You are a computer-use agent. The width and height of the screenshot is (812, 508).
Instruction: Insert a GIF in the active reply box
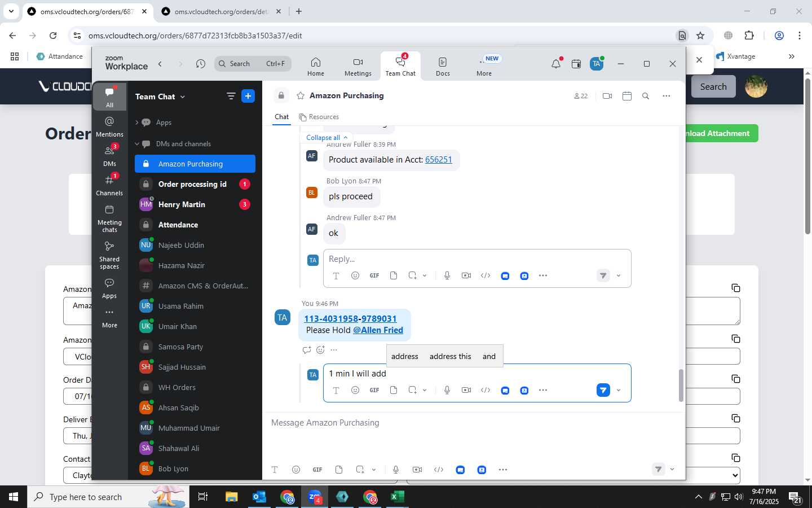(374, 390)
